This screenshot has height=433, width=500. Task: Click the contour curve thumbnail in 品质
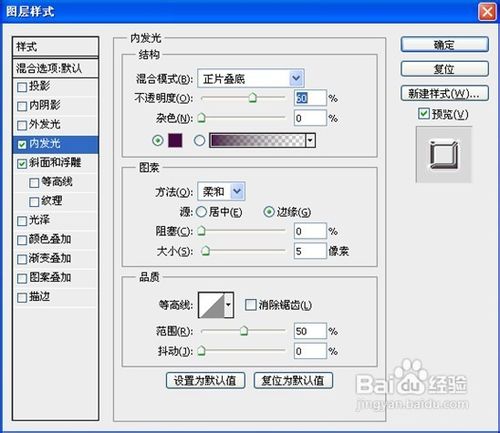pos(212,305)
